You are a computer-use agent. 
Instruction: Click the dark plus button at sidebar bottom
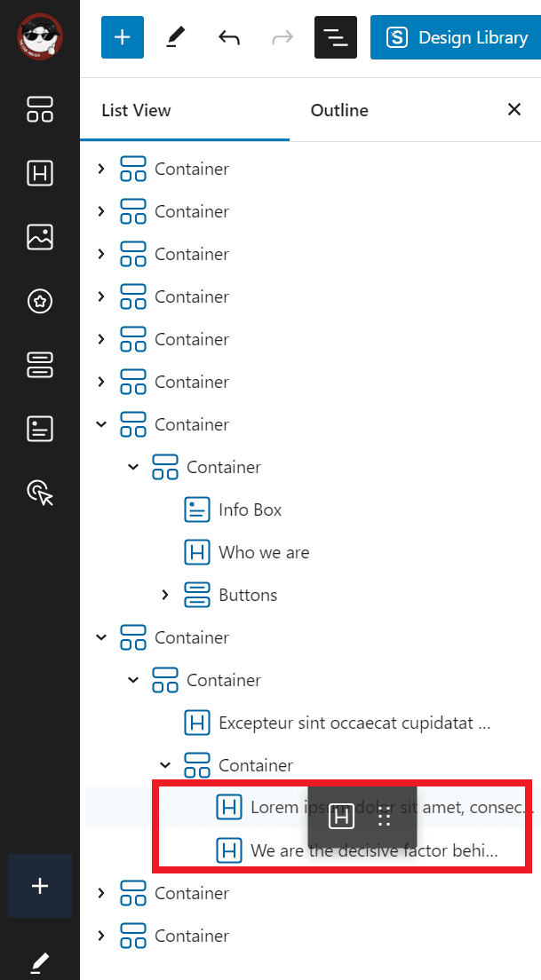pyautogui.click(x=40, y=886)
